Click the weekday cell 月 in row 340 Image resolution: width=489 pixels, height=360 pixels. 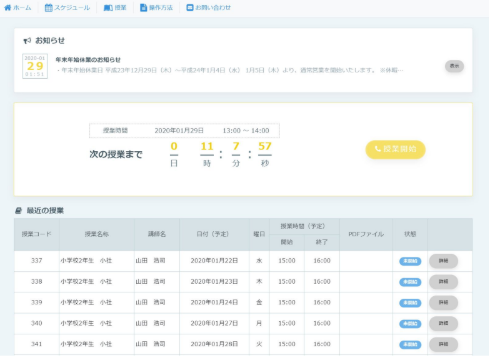click(259, 323)
